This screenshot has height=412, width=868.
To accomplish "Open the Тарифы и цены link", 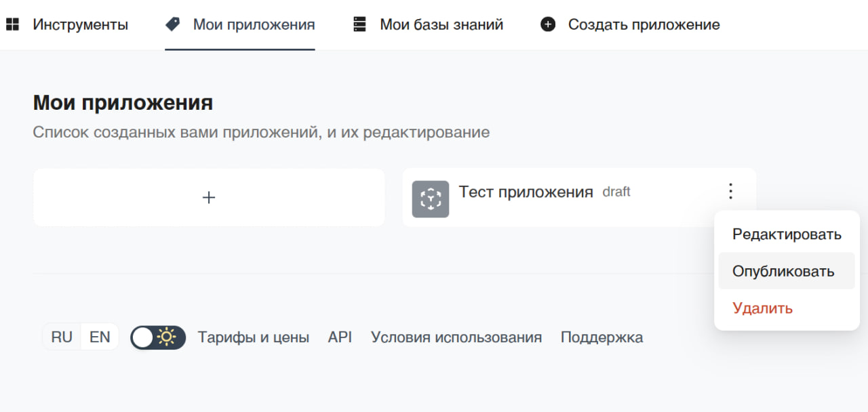I will click(x=254, y=337).
